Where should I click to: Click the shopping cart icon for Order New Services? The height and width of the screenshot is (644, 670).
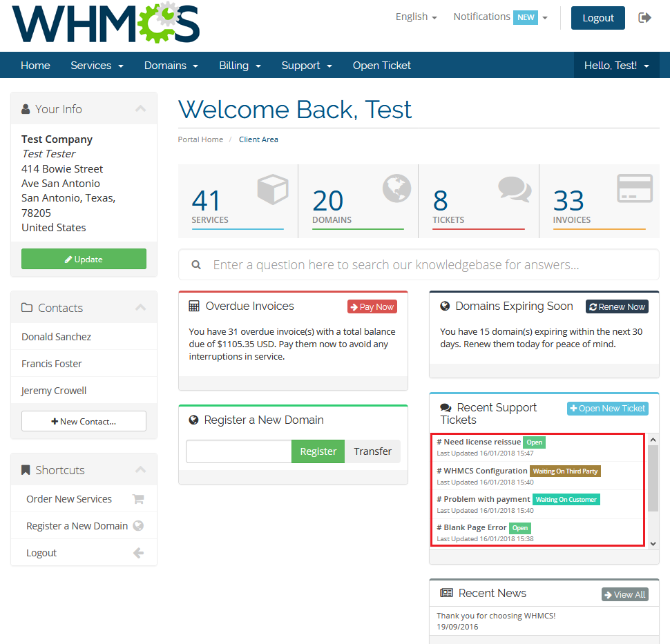(x=138, y=499)
